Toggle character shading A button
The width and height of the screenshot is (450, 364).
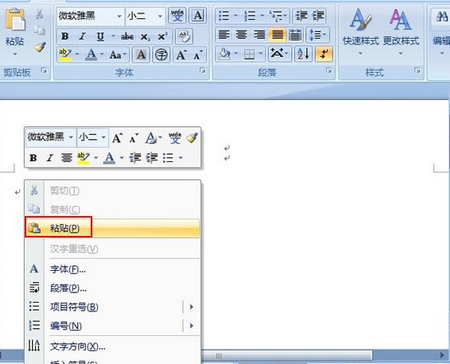(141, 55)
